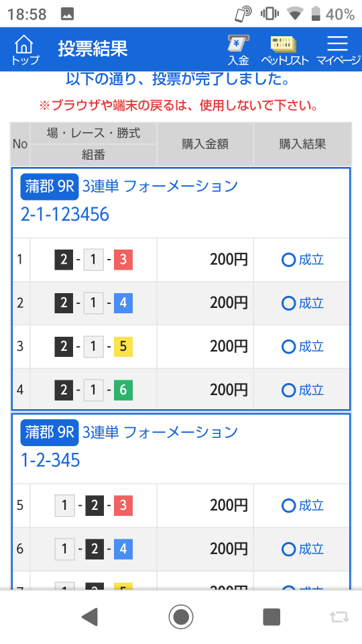This screenshot has width=362, height=644.
Task: Click the first 蒲郡 9R badge
Action: tap(49, 187)
